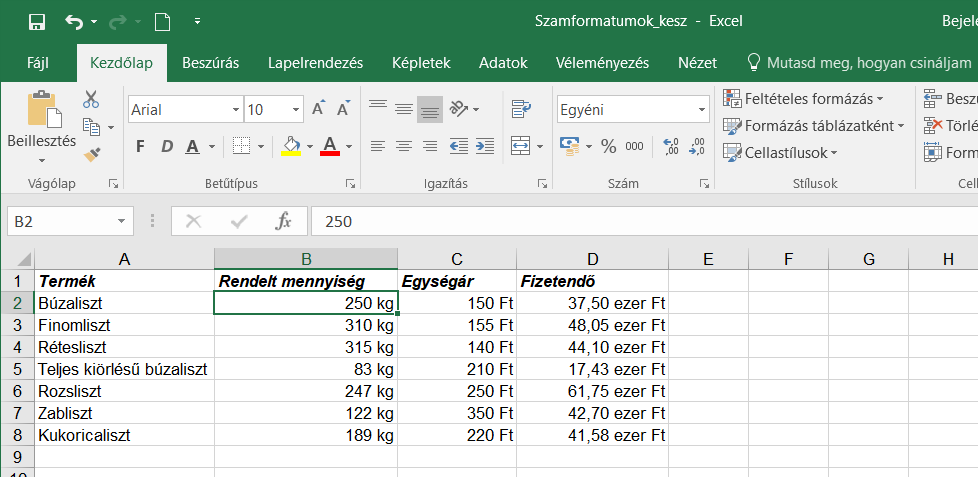Select the Format Painter brush icon

tap(91, 154)
